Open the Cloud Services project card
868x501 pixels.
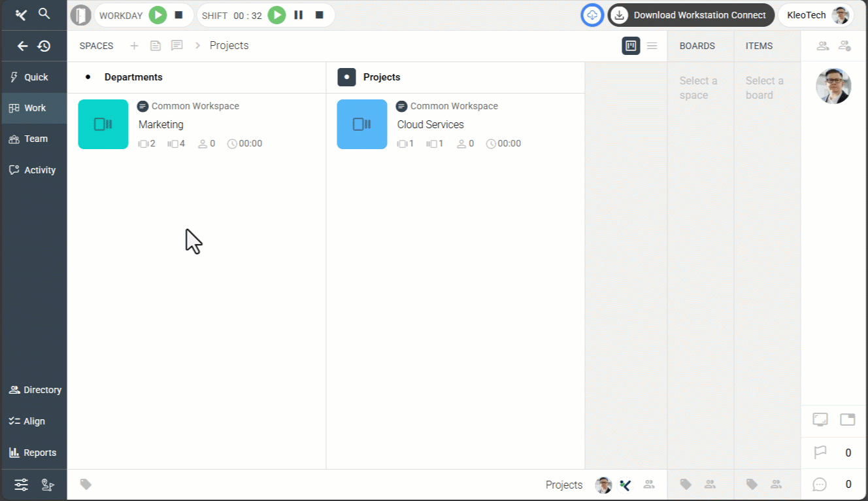click(x=430, y=124)
